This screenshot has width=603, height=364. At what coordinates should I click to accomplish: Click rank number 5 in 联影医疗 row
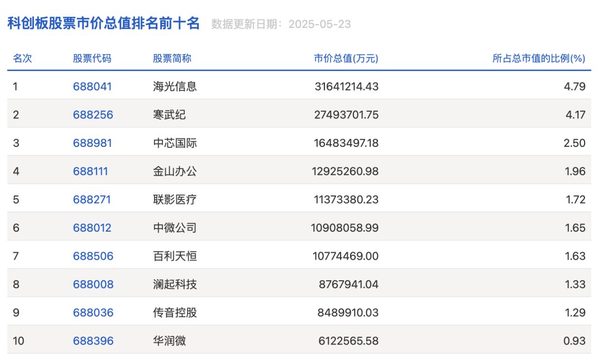[x=16, y=199]
